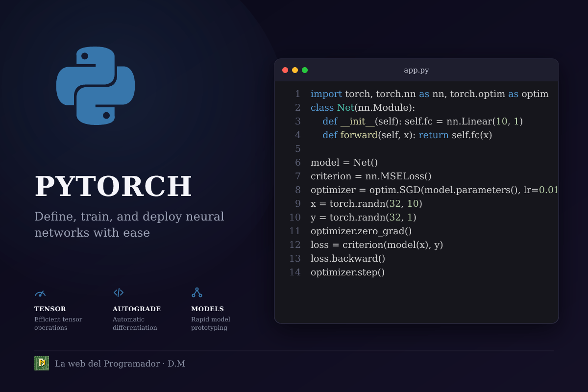
Task: Click the 'def forward' code line
Action: tap(407, 135)
